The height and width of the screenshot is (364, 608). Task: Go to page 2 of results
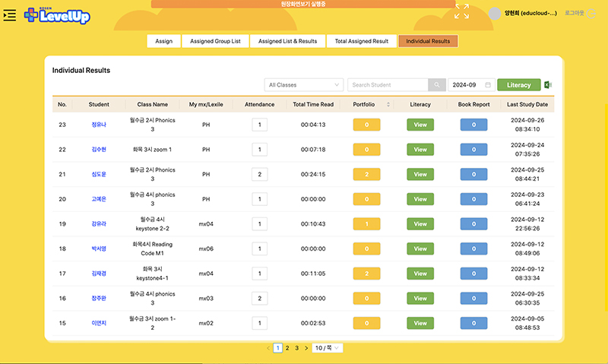(287, 347)
